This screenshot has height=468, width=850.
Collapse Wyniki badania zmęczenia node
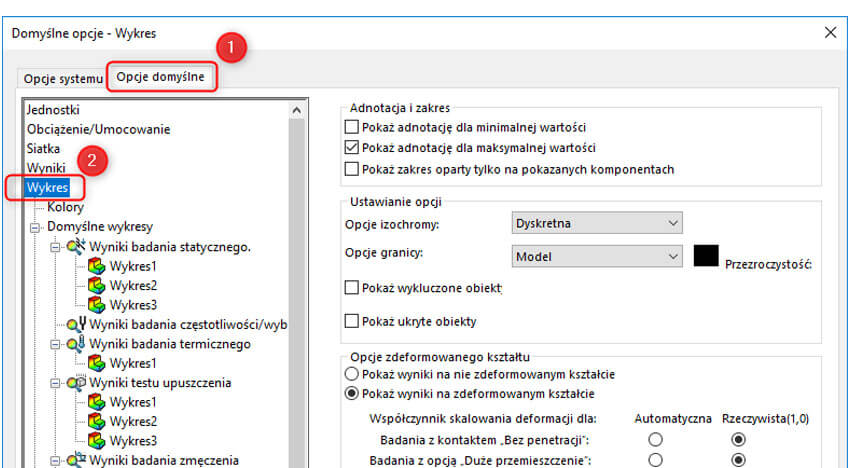click(55, 460)
